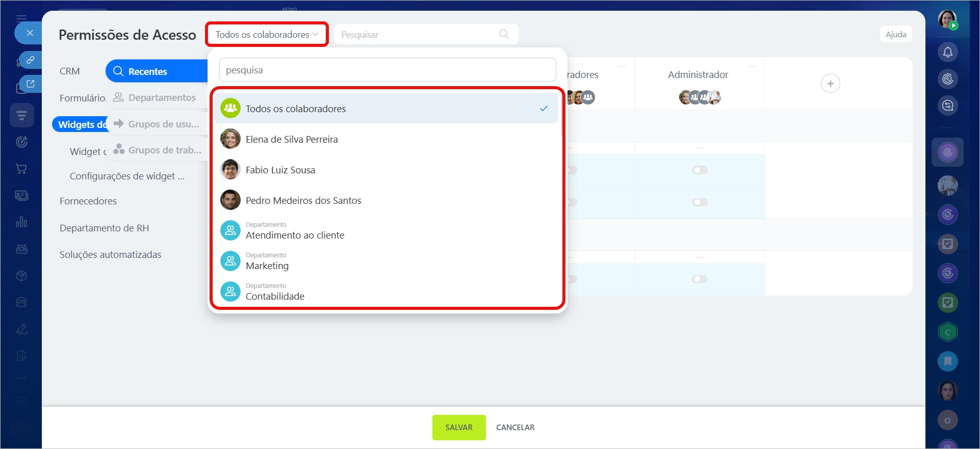Open the Todos os colaboradores dropdown
Viewport: 980px width, 449px height.
(x=267, y=35)
